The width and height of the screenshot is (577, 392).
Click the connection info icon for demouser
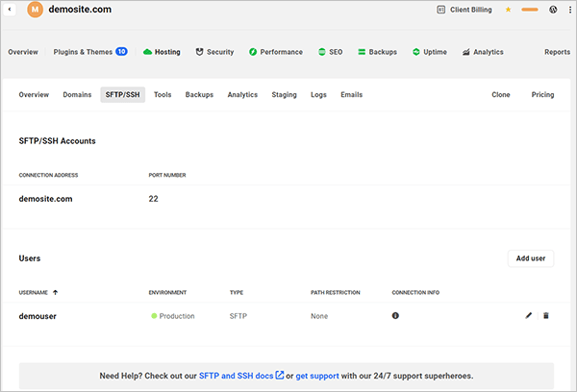coord(395,315)
